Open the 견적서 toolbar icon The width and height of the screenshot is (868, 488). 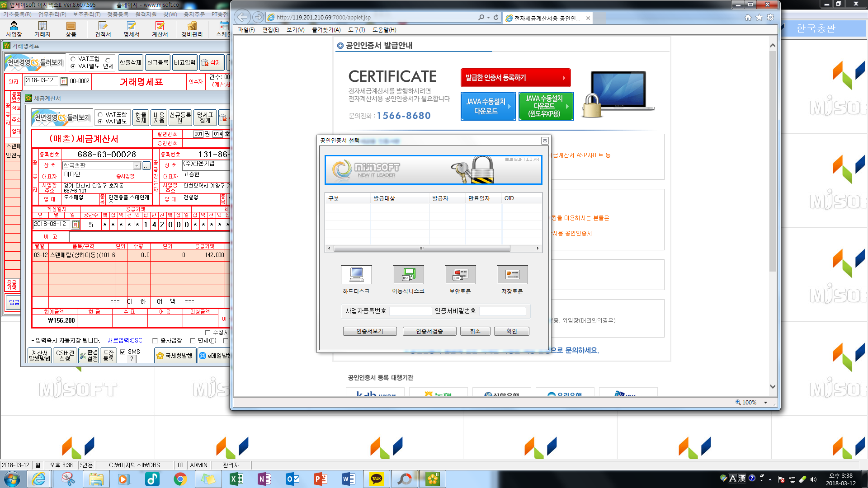click(x=103, y=29)
